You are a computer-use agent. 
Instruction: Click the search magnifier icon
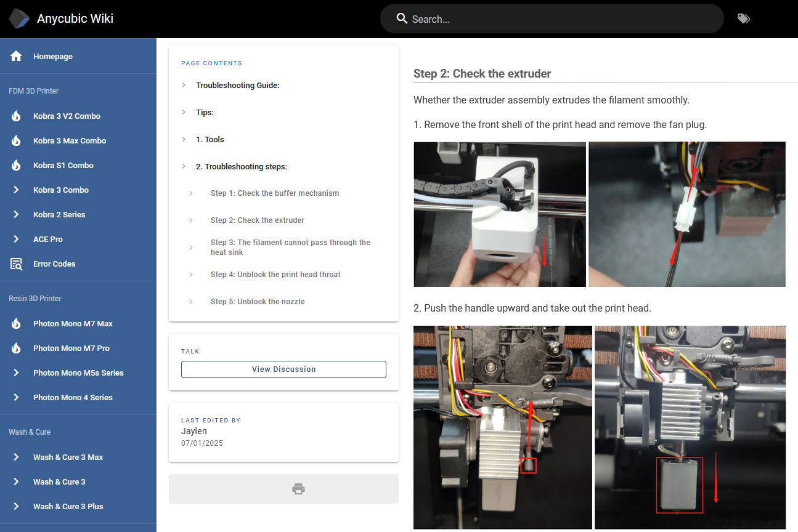tap(402, 18)
